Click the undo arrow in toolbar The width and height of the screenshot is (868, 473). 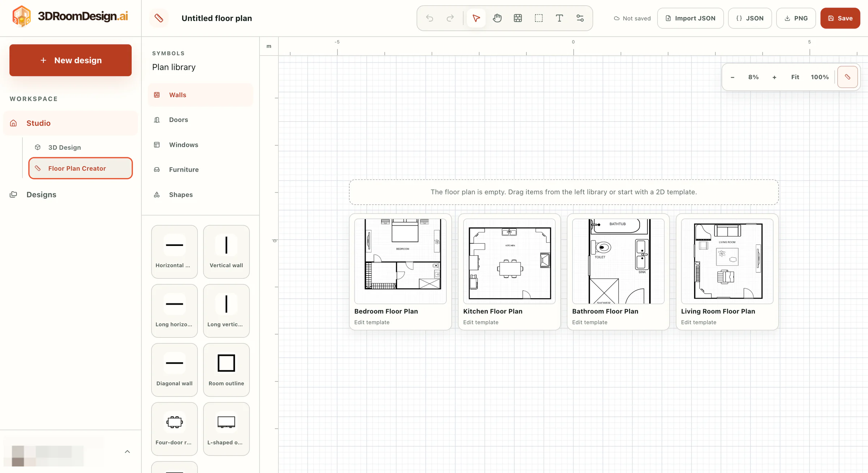pyautogui.click(x=429, y=18)
